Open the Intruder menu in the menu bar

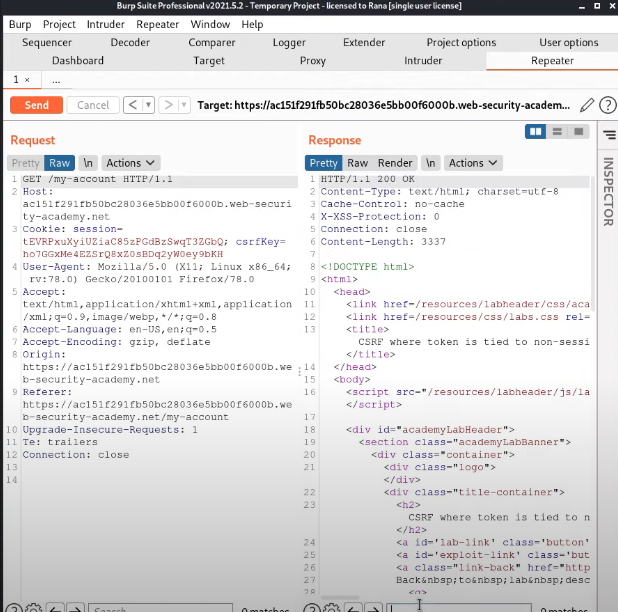[106, 24]
